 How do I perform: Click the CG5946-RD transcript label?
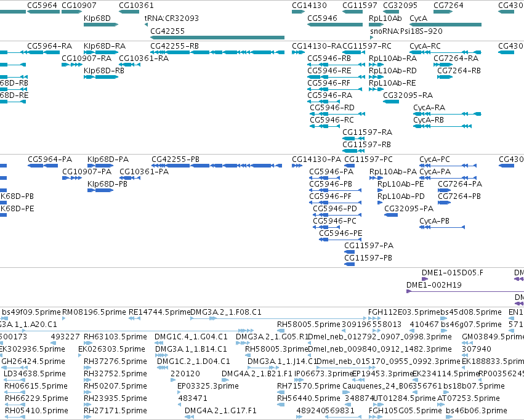coord(332,108)
